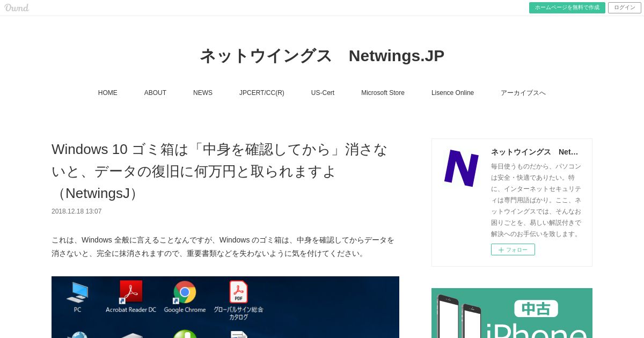Click the 中古 iPhone advertisement banner
This screenshot has height=338, width=644.
[x=512, y=313]
